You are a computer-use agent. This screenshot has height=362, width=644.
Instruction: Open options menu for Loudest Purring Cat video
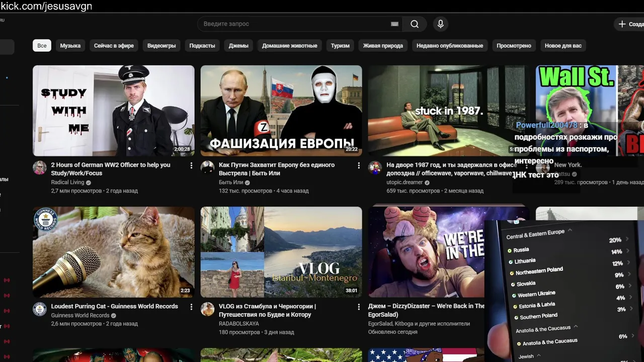(191, 307)
